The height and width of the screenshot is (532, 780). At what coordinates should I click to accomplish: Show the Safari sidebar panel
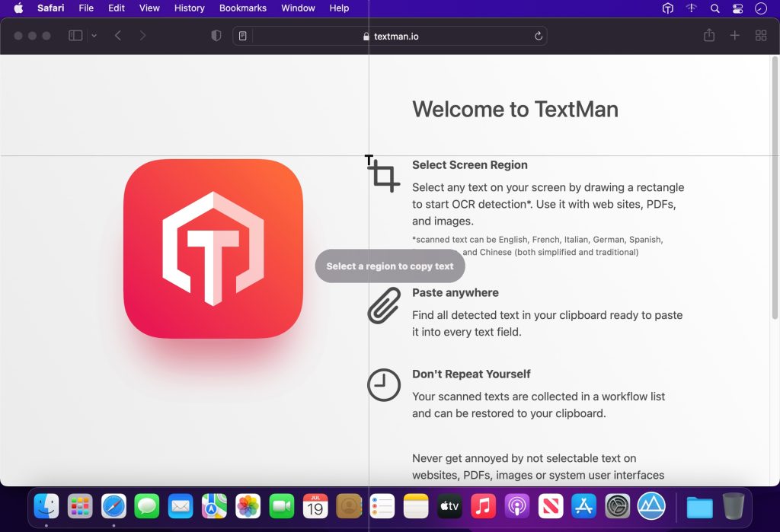coord(74,35)
